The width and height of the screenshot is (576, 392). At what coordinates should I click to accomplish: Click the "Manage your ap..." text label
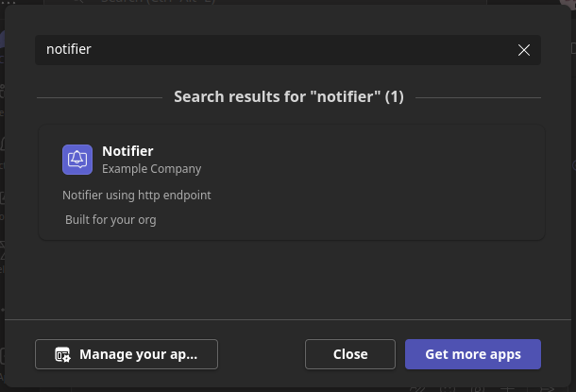(138, 354)
